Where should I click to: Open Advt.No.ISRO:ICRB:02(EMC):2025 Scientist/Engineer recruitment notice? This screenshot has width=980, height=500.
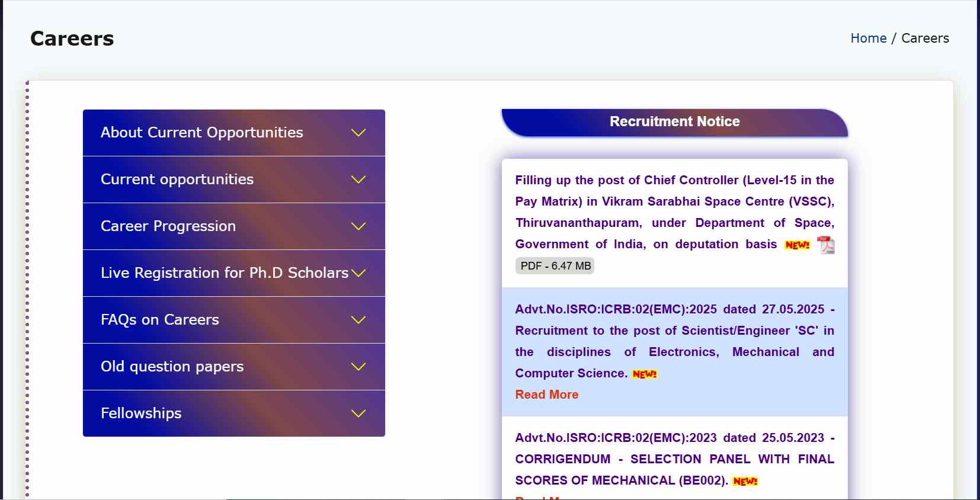pyautogui.click(x=674, y=341)
